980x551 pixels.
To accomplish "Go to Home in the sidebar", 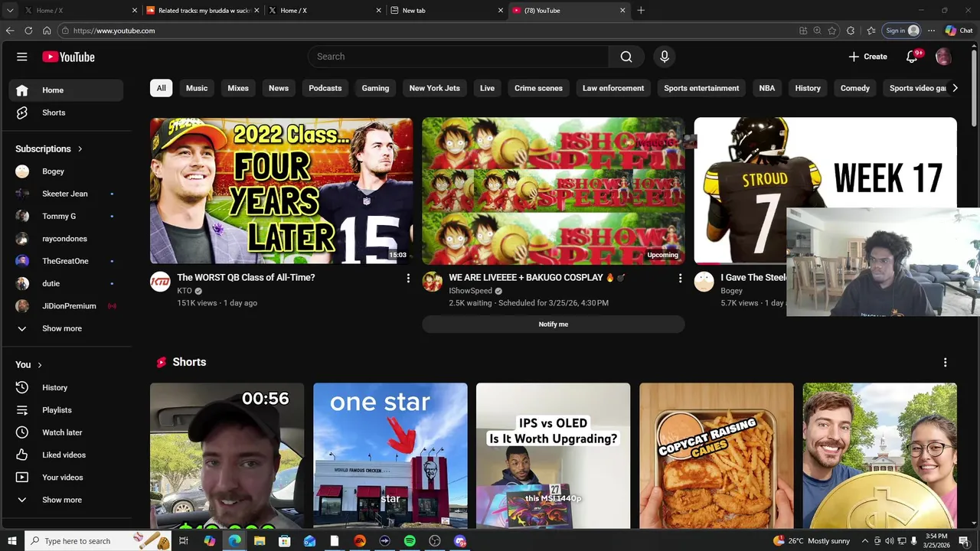I will coord(66,90).
